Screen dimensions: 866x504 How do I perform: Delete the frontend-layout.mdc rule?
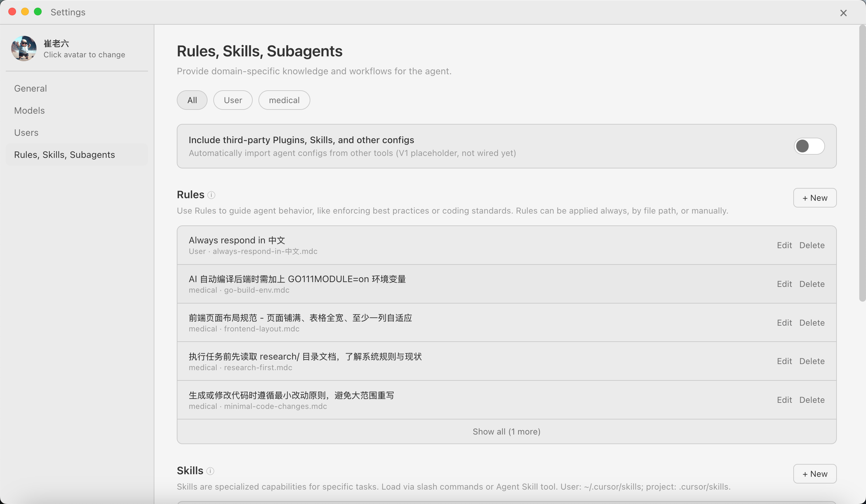tap(812, 323)
